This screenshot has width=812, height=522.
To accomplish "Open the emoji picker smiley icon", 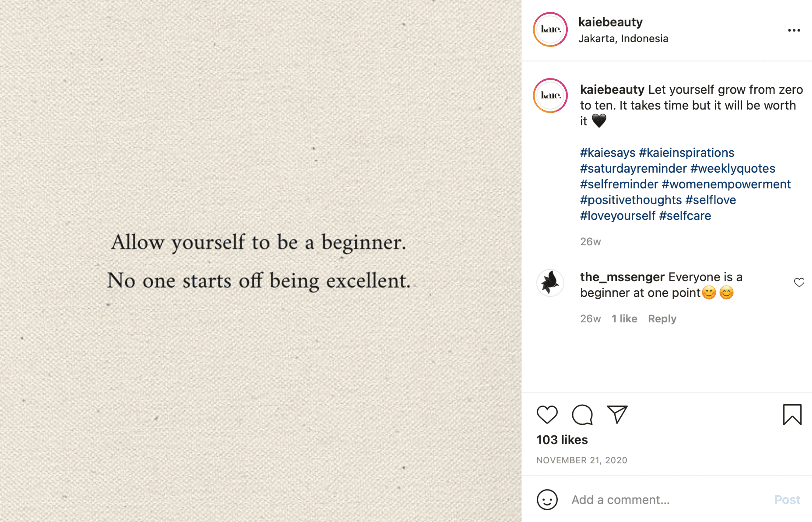I will (547, 500).
